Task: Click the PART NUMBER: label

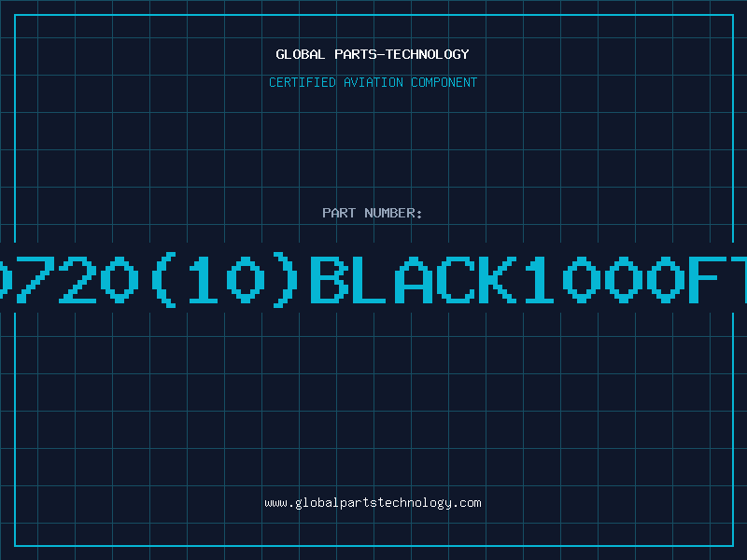Action: pyautogui.click(x=373, y=213)
